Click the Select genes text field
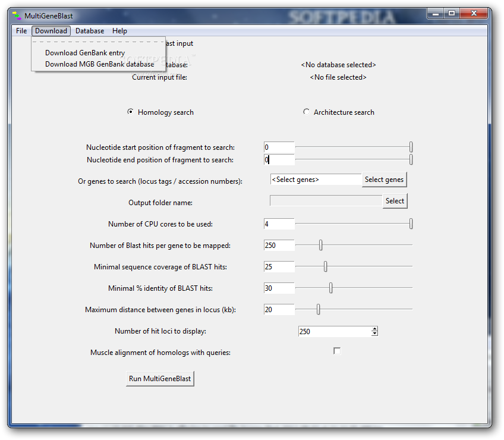This screenshot has width=504, height=440. [x=316, y=180]
